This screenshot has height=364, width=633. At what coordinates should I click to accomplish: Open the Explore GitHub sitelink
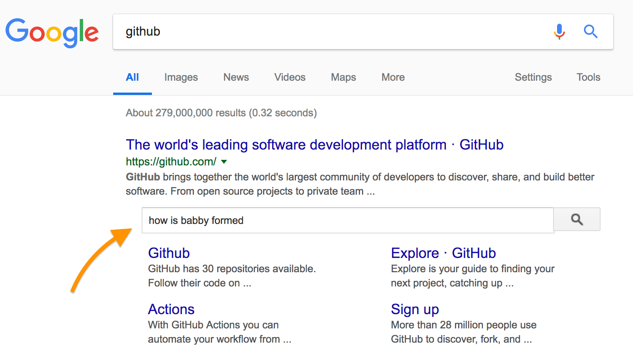point(443,253)
